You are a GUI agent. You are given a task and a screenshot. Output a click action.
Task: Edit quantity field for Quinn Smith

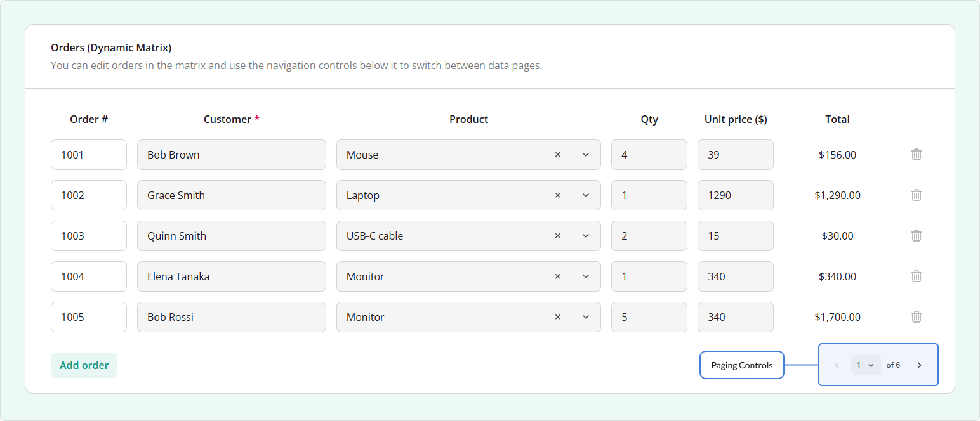pos(649,236)
